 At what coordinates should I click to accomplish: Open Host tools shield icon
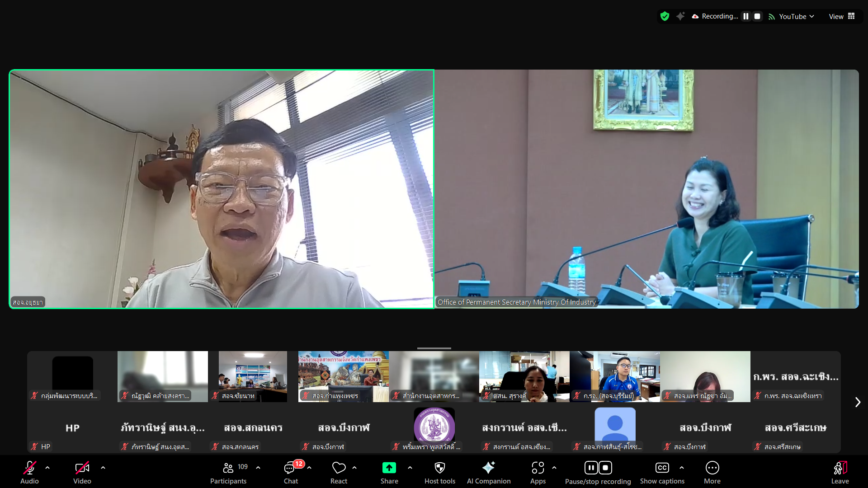pos(439,468)
